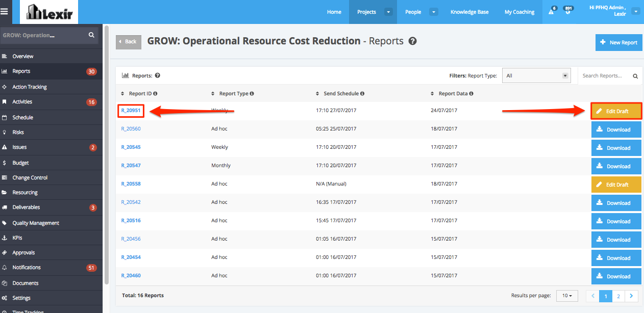Image resolution: width=644 pixels, height=313 pixels.
Task: Open the Results per page dropdown
Action: [x=566, y=296]
